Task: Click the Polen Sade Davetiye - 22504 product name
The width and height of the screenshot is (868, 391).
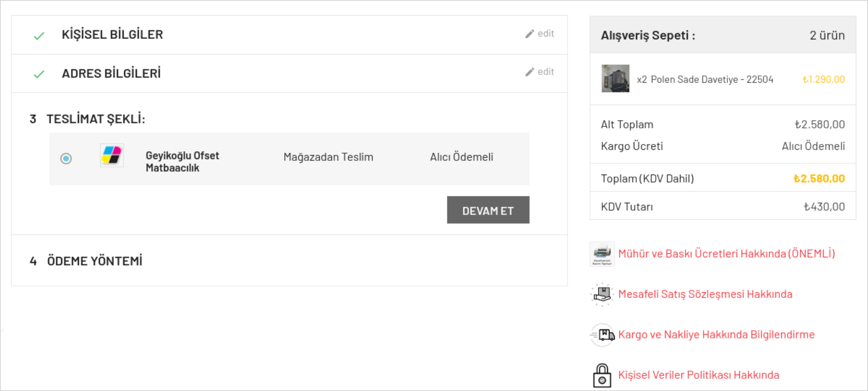Action: [x=712, y=80]
